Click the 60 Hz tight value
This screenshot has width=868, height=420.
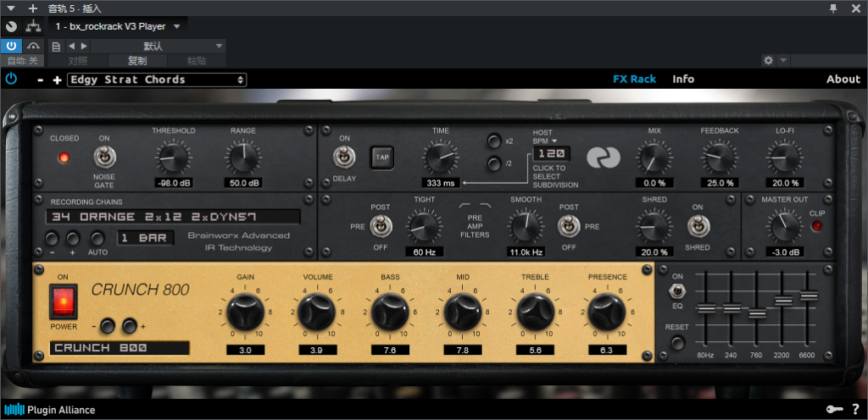(x=424, y=252)
